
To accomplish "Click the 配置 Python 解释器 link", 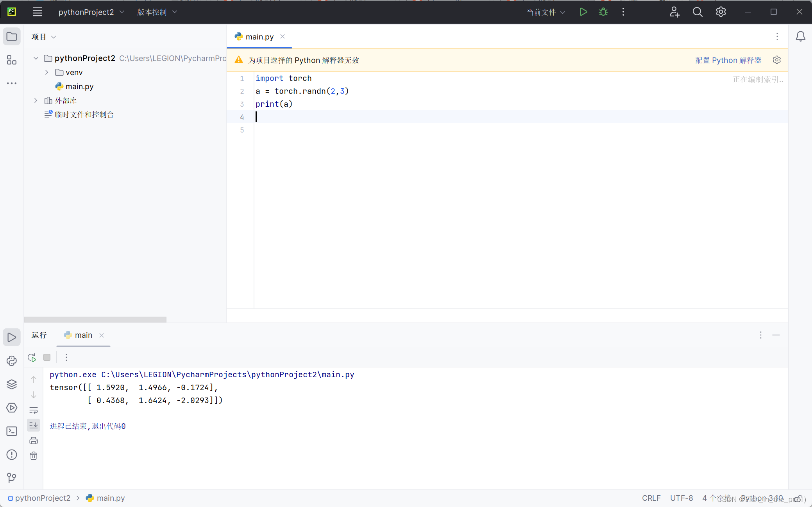I will click(728, 60).
